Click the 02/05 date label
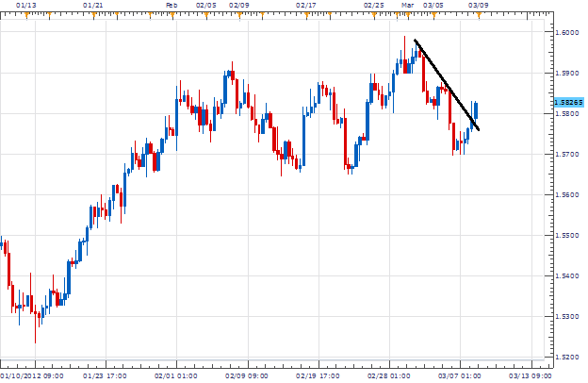The image size is (588, 383). [x=205, y=6]
